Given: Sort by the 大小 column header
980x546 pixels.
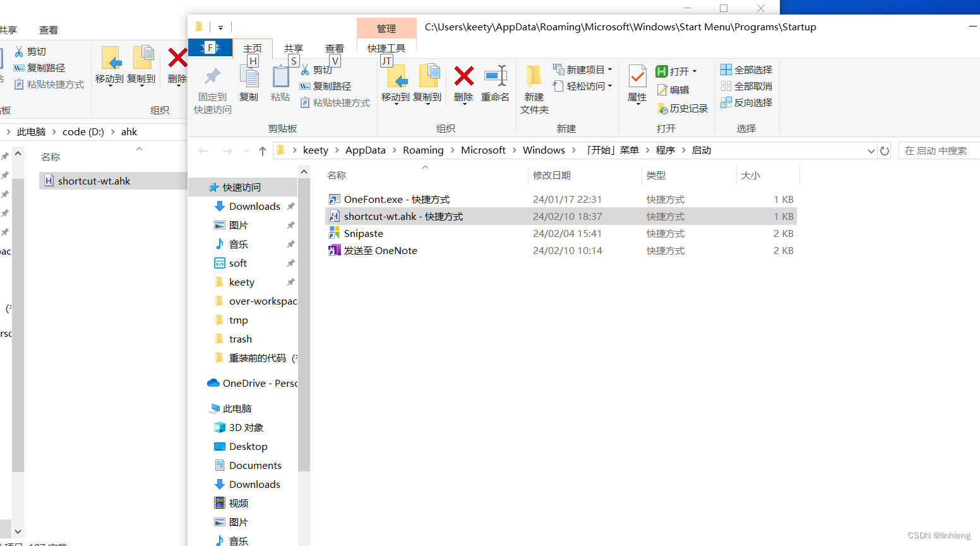Looking at the screenshot, I should pos(768,175).
